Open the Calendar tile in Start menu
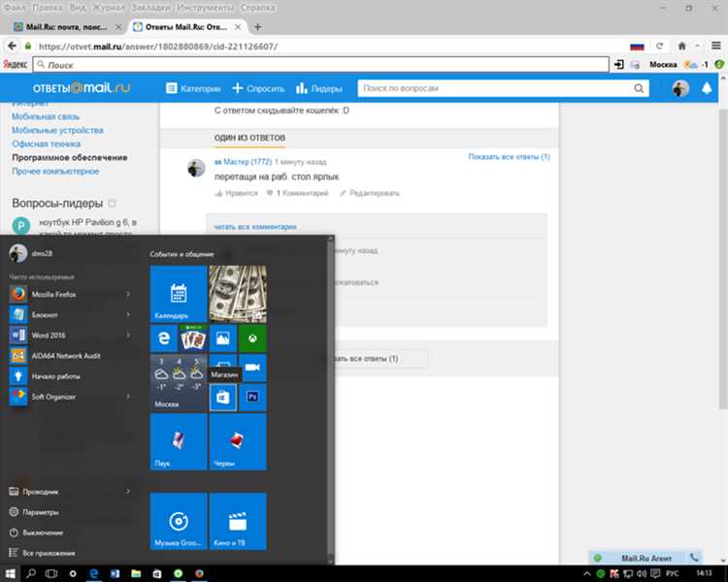Viewport: 728px width, 582px height. coord(179,294)
